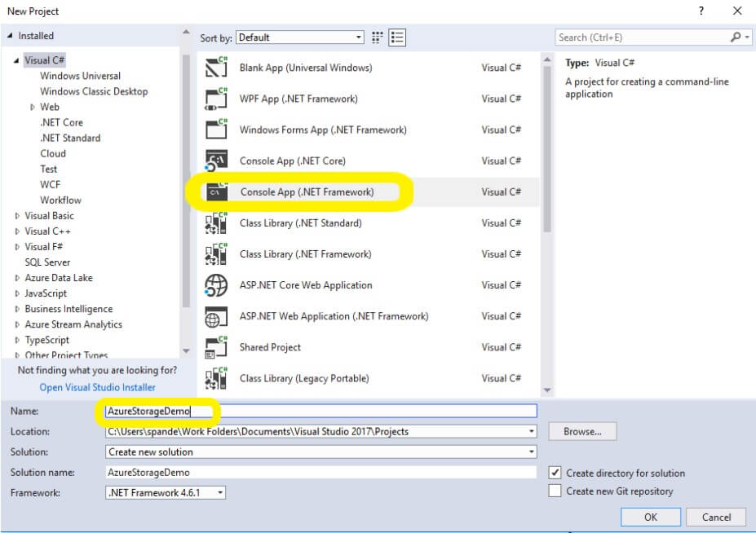Click the Name input field
The image size is (756, 533).
321,411
